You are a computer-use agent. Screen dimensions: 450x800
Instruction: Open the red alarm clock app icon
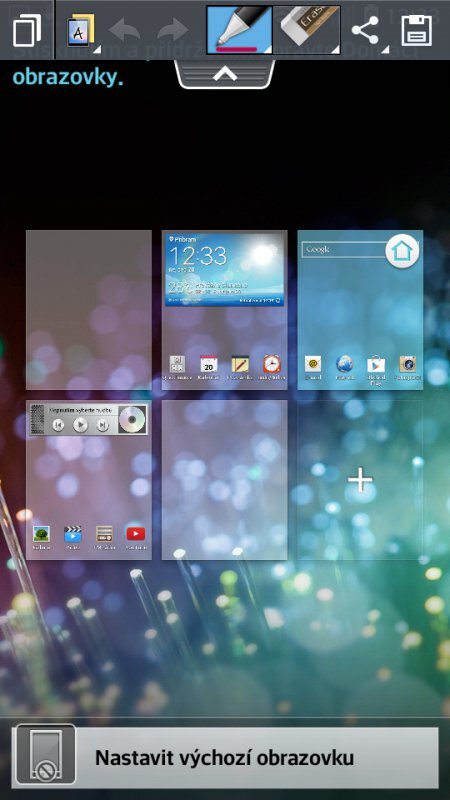point(272,364)
